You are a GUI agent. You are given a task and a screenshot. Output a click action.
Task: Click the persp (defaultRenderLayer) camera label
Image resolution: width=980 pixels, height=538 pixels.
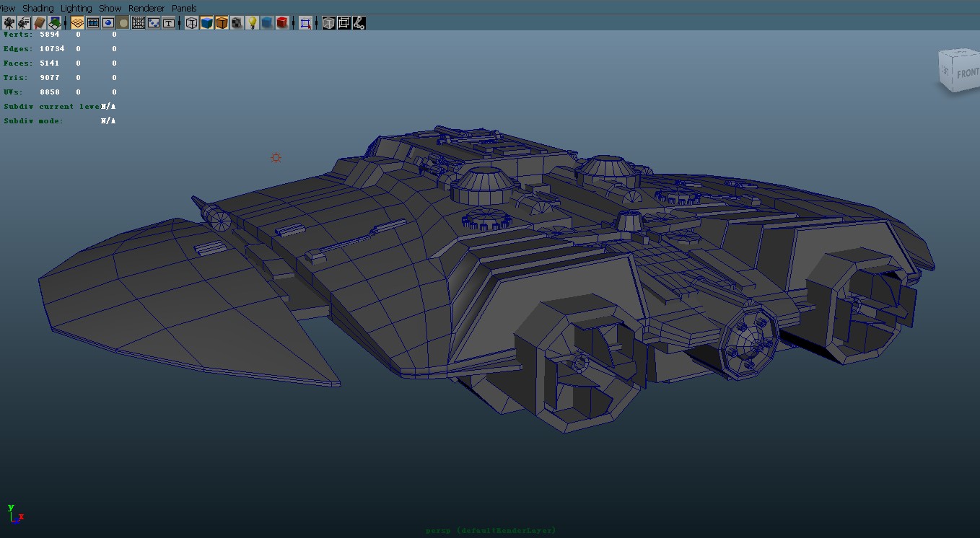(491, 531)
